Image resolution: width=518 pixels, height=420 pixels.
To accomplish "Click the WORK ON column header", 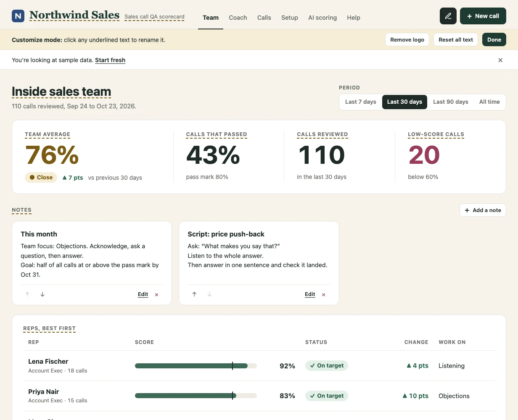I will click(x=452, y=342).
